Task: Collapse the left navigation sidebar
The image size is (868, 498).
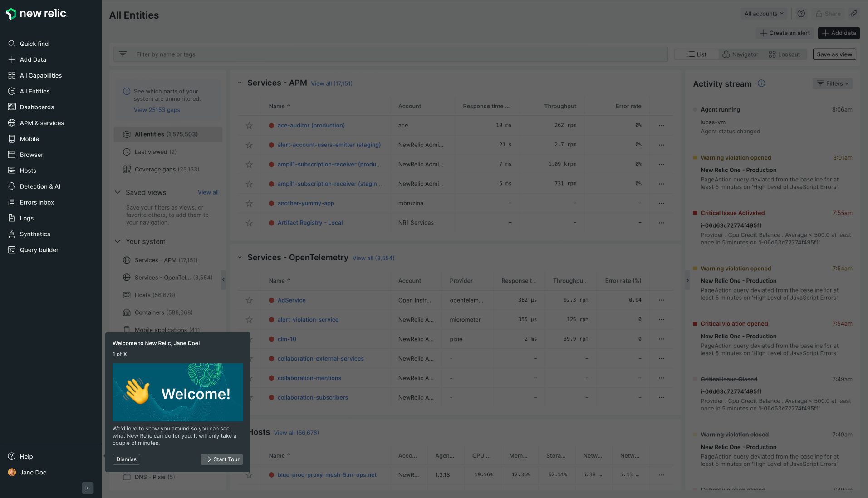Action: [x=88, y=488]
